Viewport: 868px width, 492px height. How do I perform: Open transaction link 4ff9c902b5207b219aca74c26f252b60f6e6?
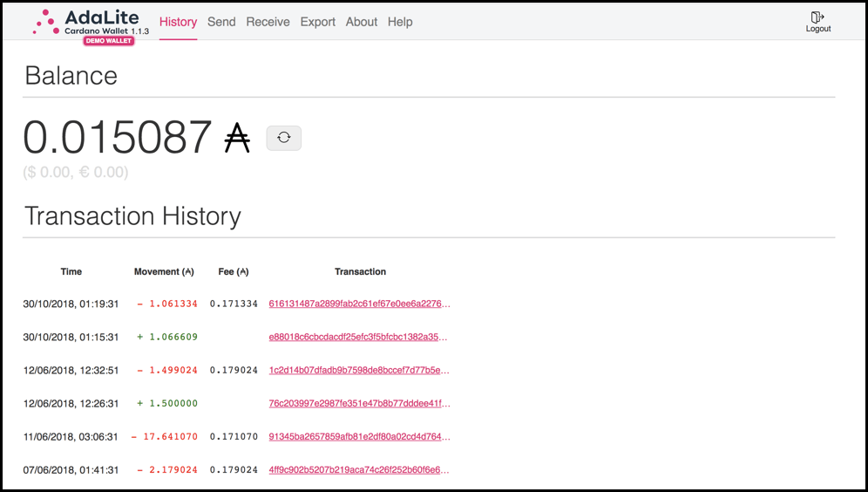[x=359, y=470]
